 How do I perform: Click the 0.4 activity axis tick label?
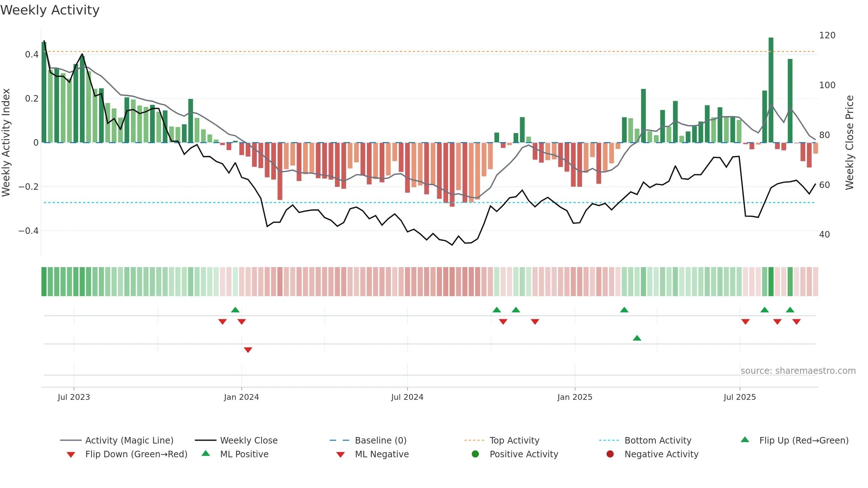tap(32, 55)
